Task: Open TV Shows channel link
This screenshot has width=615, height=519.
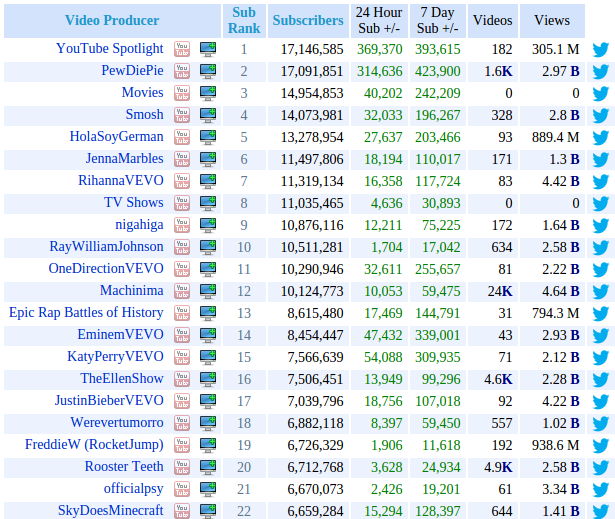Action: click(x=134, y=202)
